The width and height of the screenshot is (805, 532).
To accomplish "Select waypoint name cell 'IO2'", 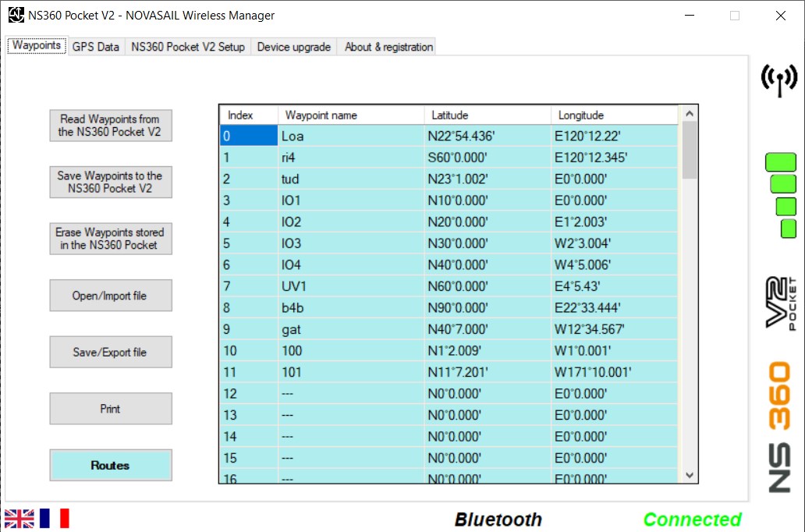I will [x=351, y=222].
